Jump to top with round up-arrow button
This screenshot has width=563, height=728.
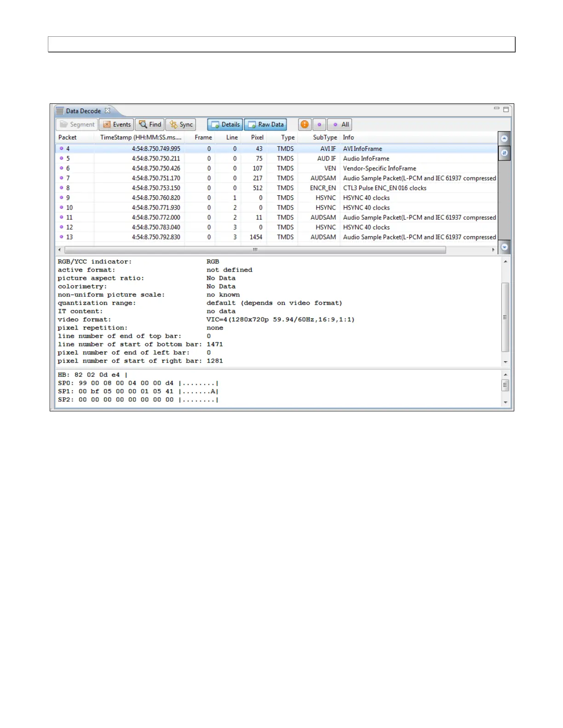(x=505, y=138)
